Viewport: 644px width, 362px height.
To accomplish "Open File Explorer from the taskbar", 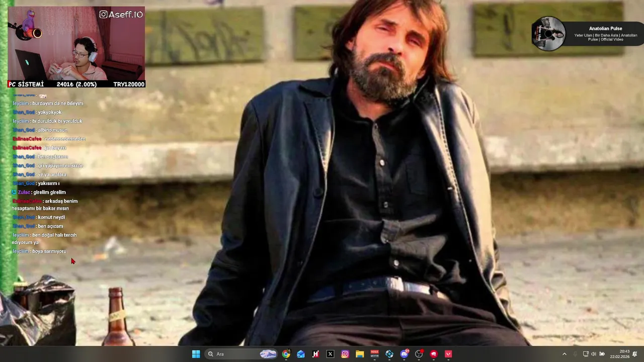I will pyautogui.click(x=360, y=354).
